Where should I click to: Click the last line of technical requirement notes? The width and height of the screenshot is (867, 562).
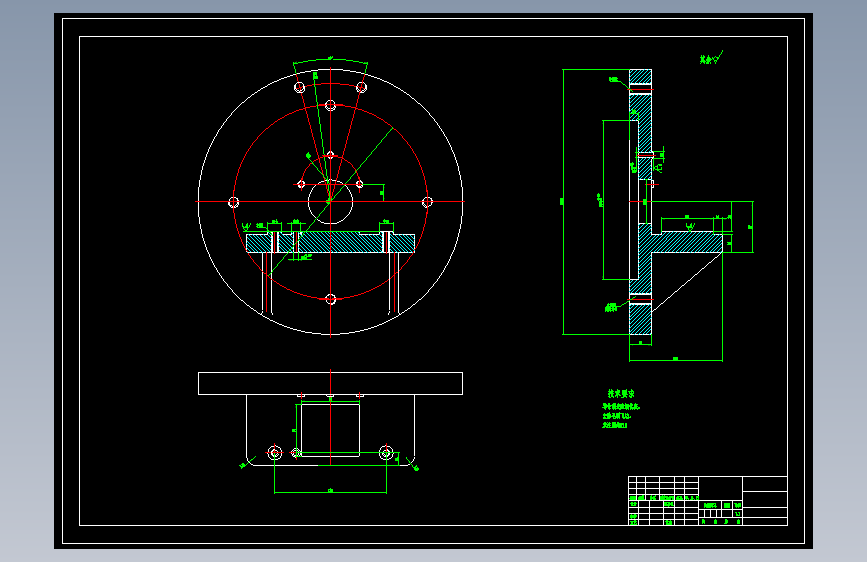click(615, 425)
